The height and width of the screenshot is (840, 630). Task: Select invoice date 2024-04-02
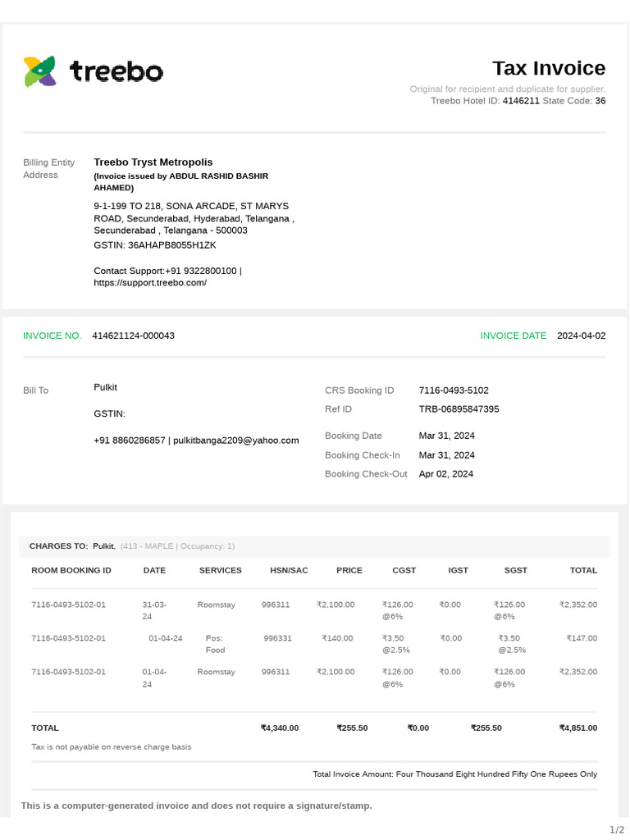pyautogui.click(x=582, y=336)
